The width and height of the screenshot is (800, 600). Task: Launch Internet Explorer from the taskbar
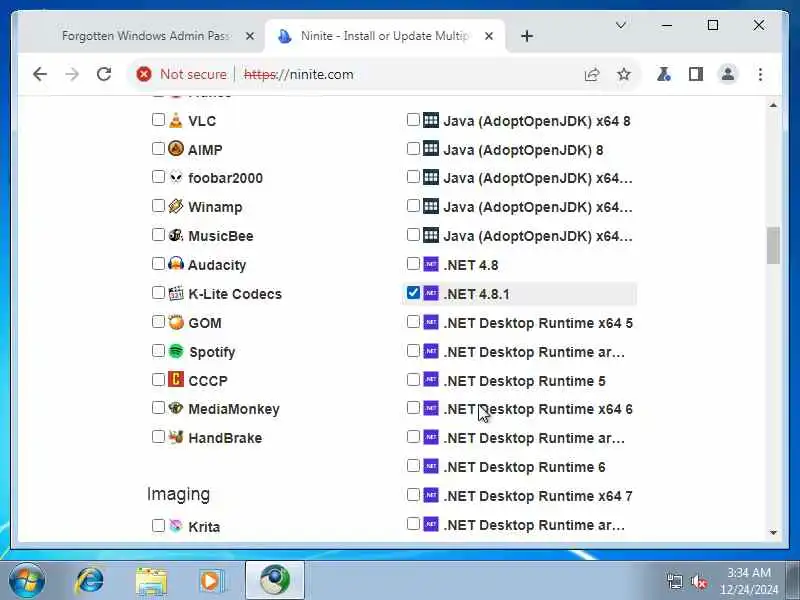pos(90,581)
